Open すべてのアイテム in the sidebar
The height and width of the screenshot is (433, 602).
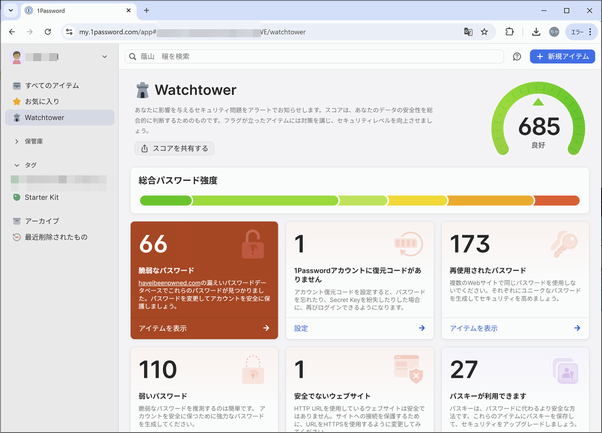click(x=50, y=86)
